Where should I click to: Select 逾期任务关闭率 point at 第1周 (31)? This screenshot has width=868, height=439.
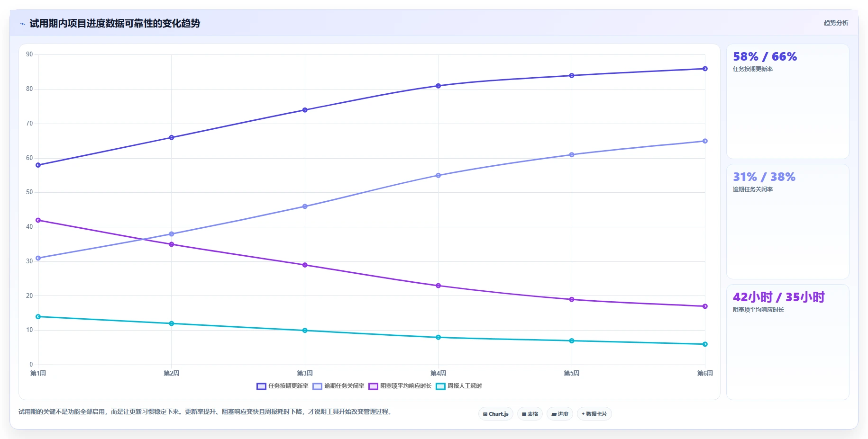pyautogui.click(x=38, y=258)
